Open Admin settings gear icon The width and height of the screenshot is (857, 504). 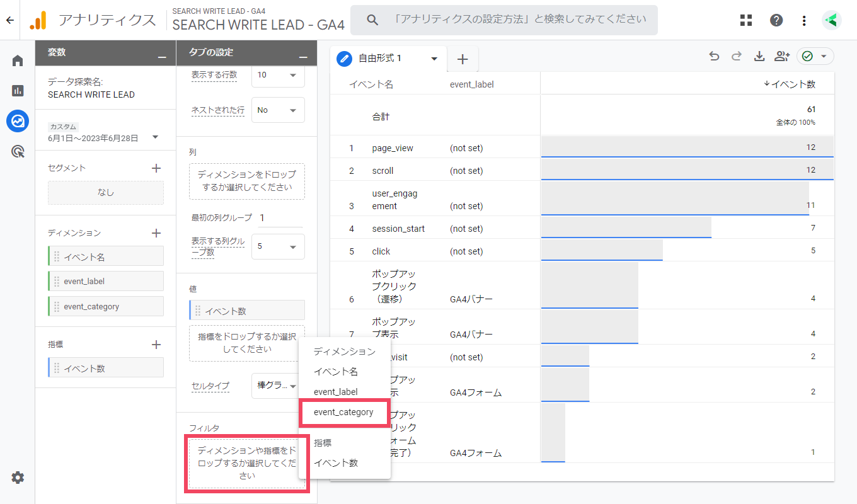(x=18, y=478)
